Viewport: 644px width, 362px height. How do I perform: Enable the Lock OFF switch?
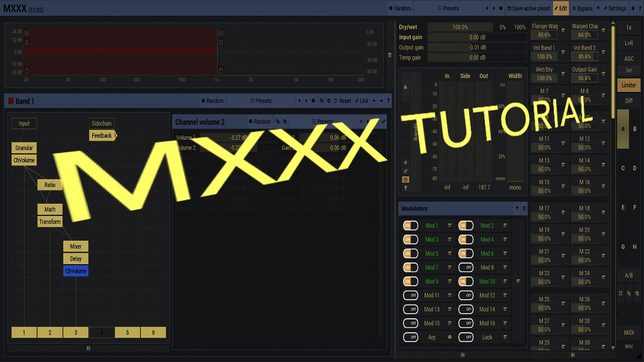pos(466,337)
